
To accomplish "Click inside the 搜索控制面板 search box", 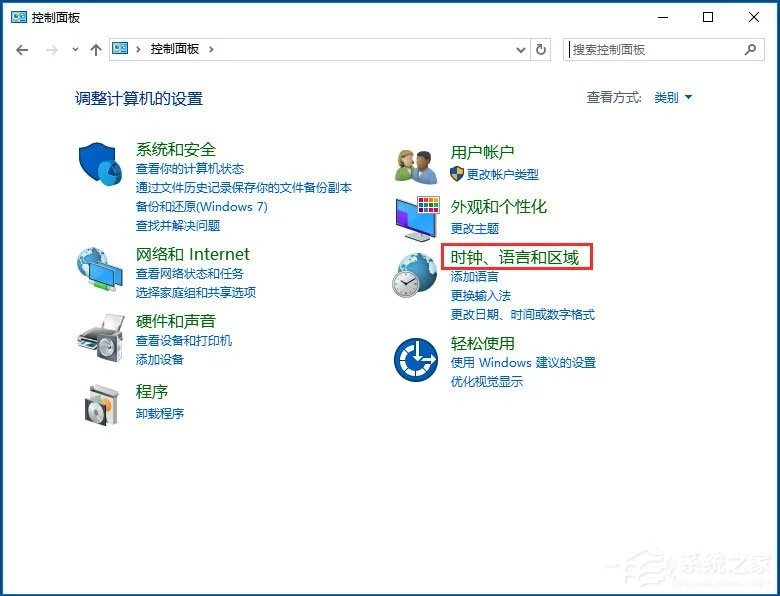I will [655, 49].
